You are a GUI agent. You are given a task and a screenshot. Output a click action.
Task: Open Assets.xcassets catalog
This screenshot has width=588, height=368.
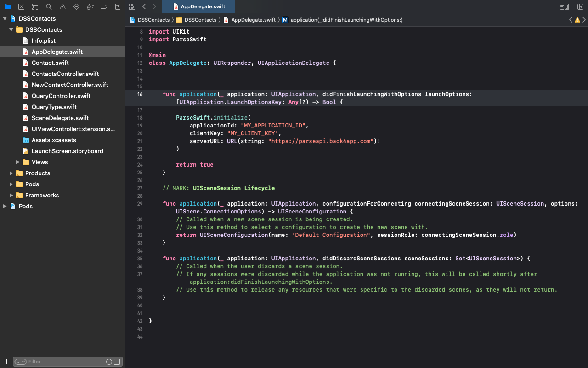coord(62,140)
